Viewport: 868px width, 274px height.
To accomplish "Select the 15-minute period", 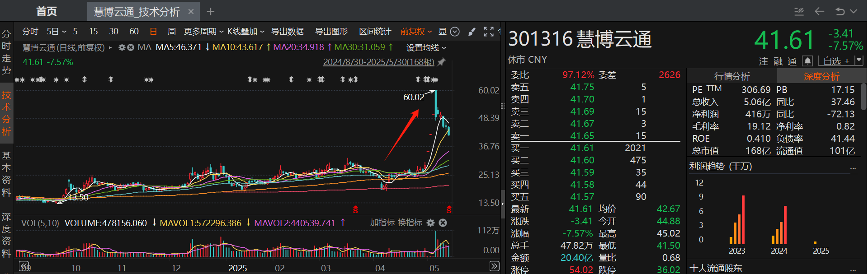I will [x=93, y=32].
